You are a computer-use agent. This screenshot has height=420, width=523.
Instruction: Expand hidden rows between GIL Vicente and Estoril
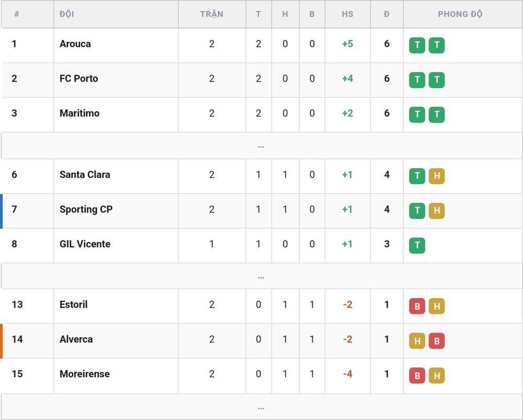[261, 276]
